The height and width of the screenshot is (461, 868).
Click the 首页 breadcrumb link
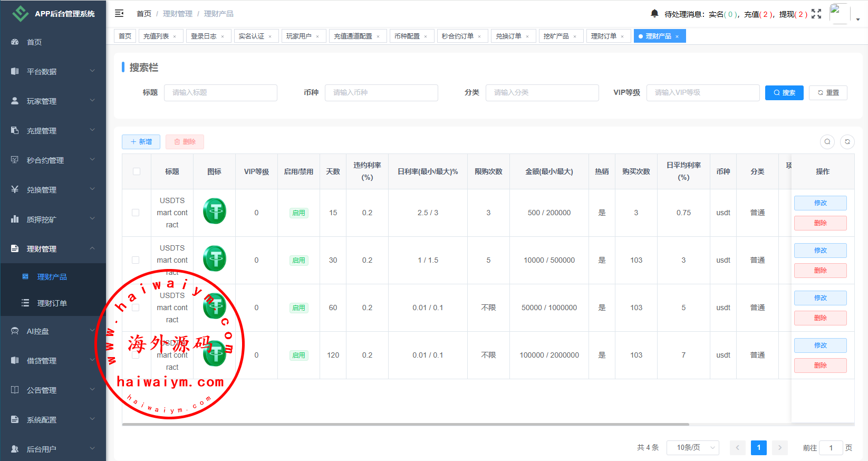point(144,14)
